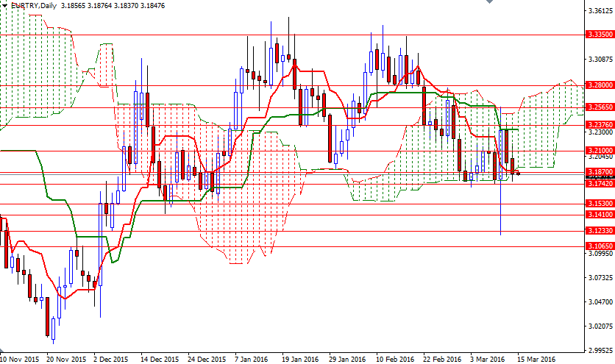Click the 14 Dec 2015 date label
This screenshot has width=615, height=364.
tap(160, 360)
